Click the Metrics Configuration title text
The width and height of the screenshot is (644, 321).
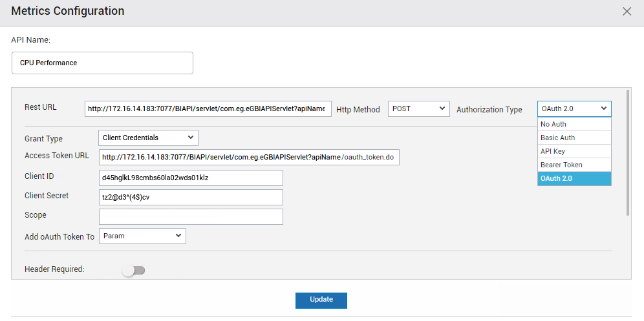pos(68,11)
